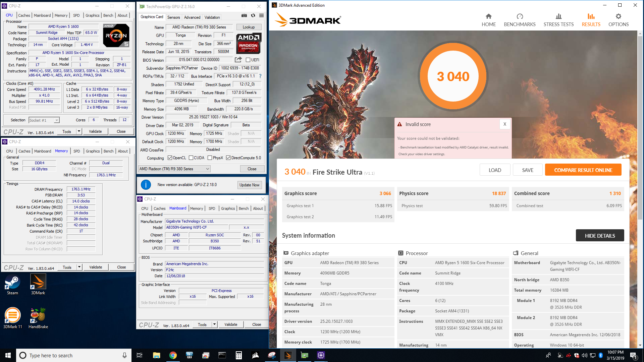Open STRESS TESTS in 3DMark
Image resolution: width=644 pixels, height=362 pixels.
558,20
